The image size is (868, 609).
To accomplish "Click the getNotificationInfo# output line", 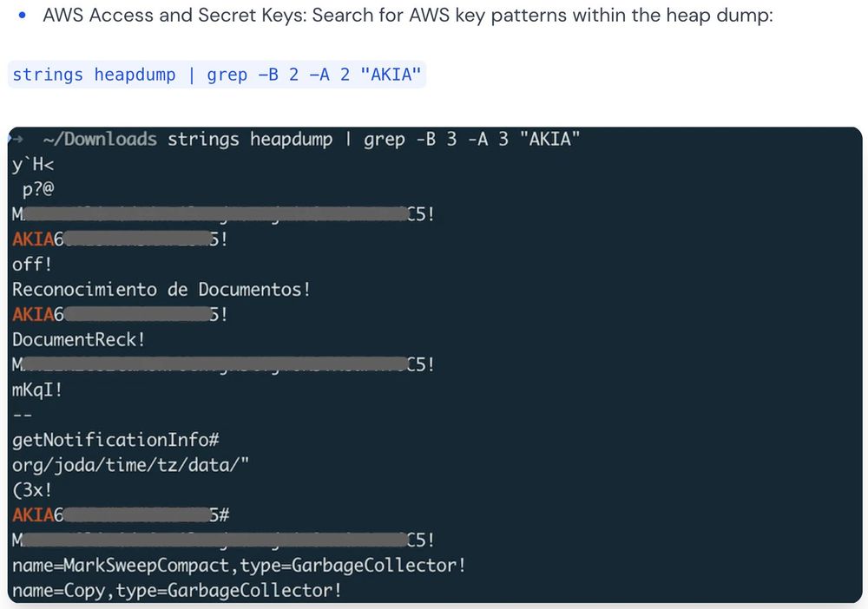I will [x=115, y=440].
